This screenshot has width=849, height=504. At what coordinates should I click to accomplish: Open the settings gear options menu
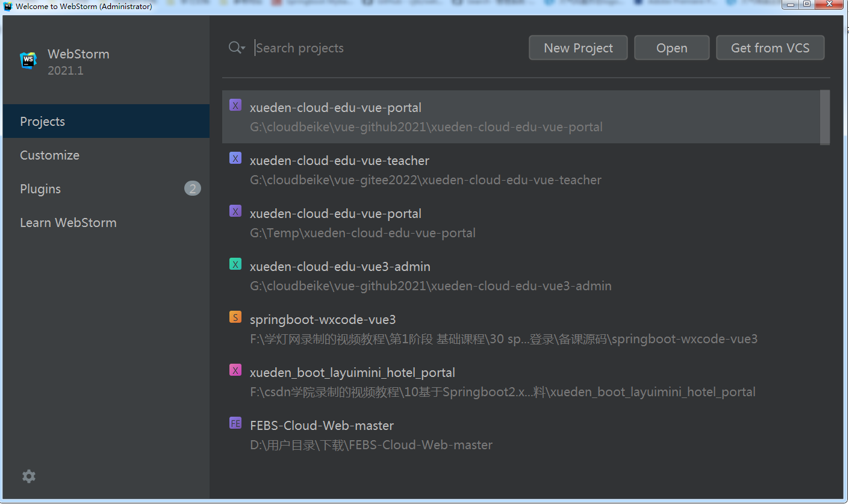click(29, 476)
